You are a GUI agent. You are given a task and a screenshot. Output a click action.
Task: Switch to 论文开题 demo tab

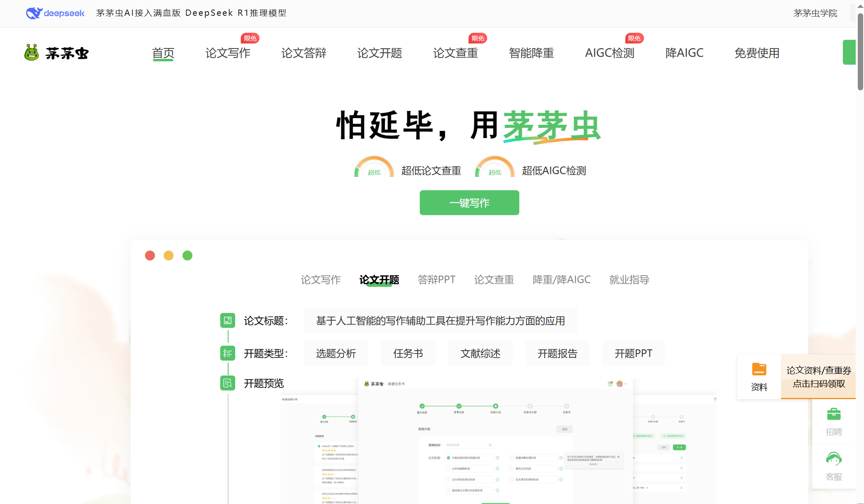379,280
